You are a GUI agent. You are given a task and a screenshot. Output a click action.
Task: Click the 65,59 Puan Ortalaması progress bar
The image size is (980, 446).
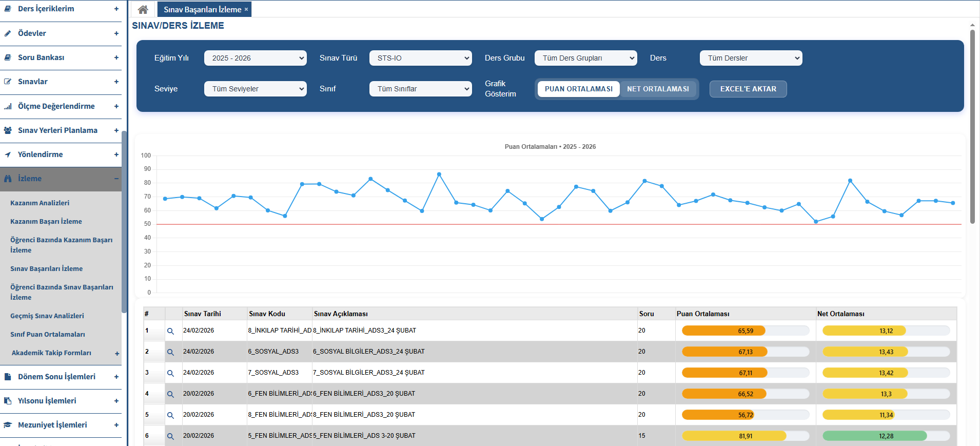745,331
